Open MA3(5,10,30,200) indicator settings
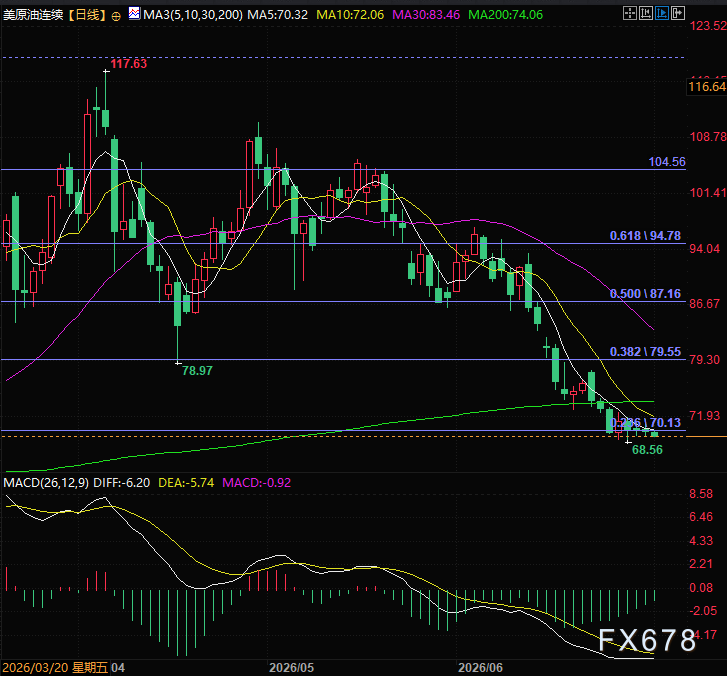 pos(193,15)
